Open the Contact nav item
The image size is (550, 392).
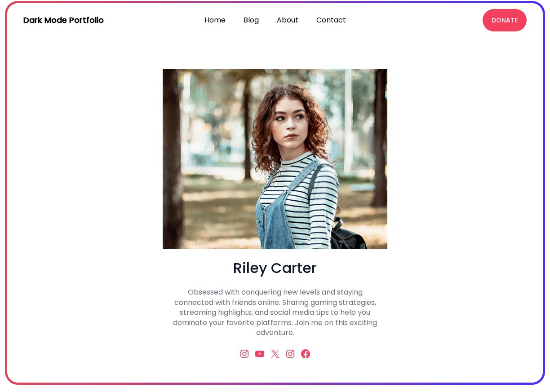point(331,20)
